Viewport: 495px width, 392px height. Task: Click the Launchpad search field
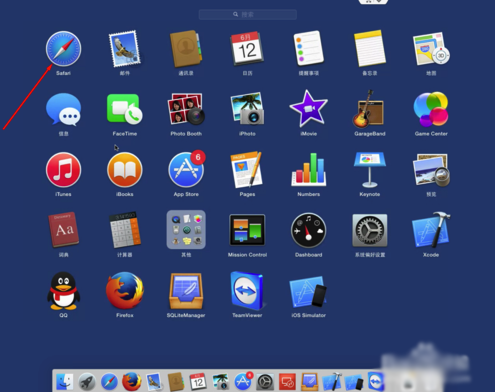click(x=248, y=14)
